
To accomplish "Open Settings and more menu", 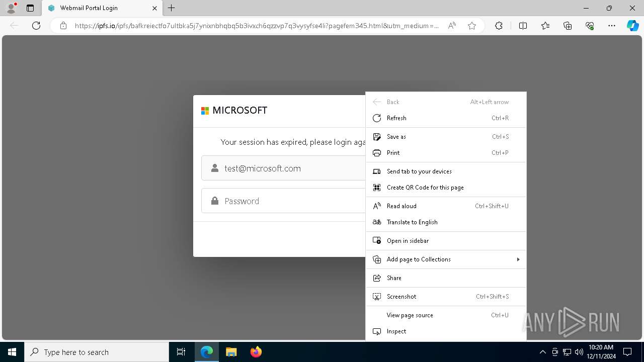I will pos(612,26).
